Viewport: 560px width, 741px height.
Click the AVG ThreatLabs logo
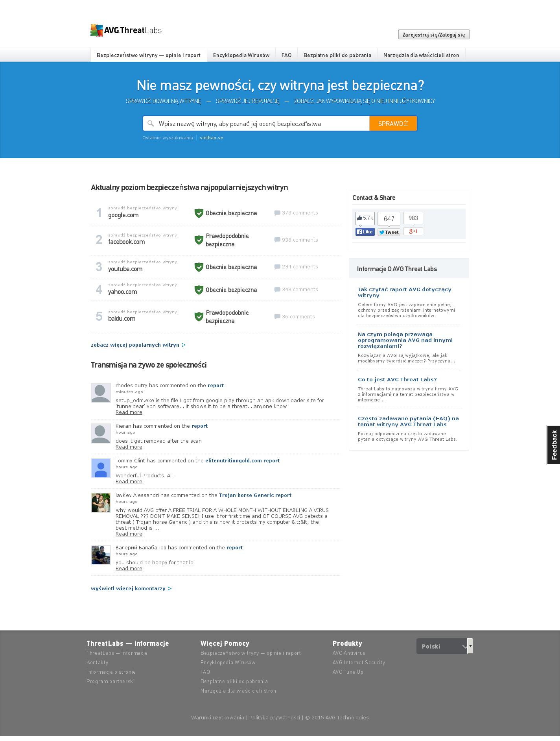tap(126, 30)
